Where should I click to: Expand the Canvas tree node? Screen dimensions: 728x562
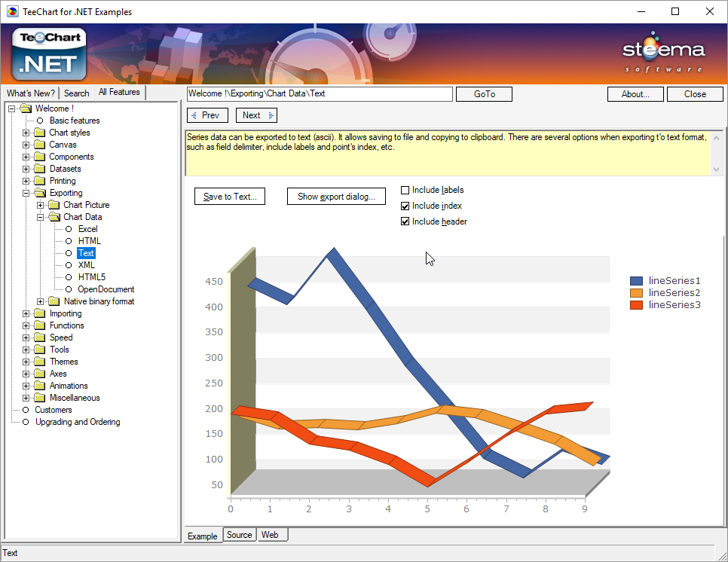click(26, 145)
